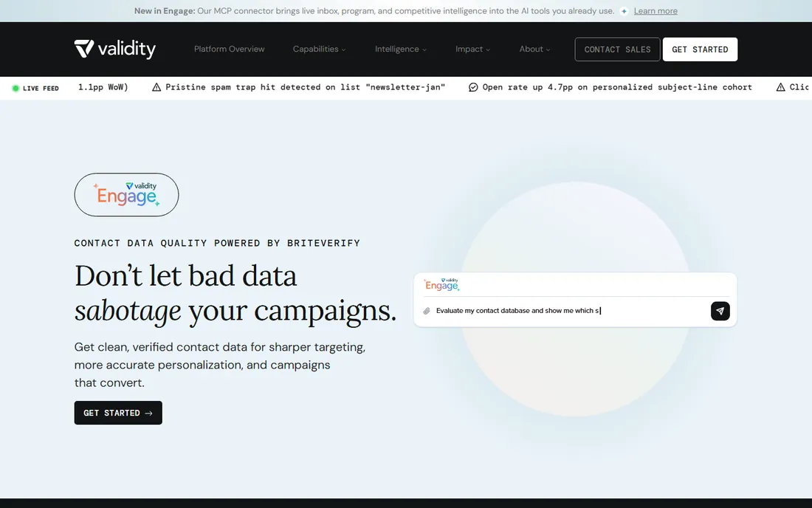Click the checkmark icon before Open rate up
812x508 pixels.
473,88
